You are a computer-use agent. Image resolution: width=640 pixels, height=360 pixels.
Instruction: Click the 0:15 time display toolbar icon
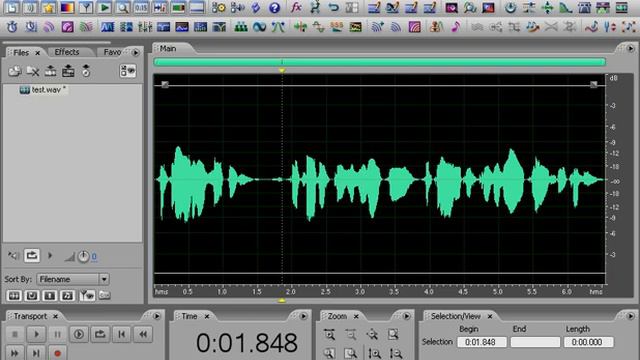click(141, 7)
